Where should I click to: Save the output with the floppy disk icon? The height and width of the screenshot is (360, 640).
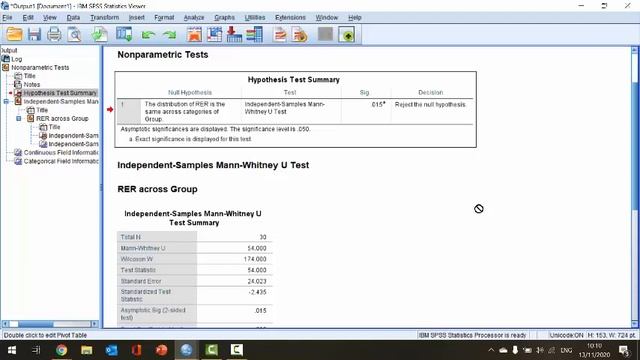tap(34, 34)
